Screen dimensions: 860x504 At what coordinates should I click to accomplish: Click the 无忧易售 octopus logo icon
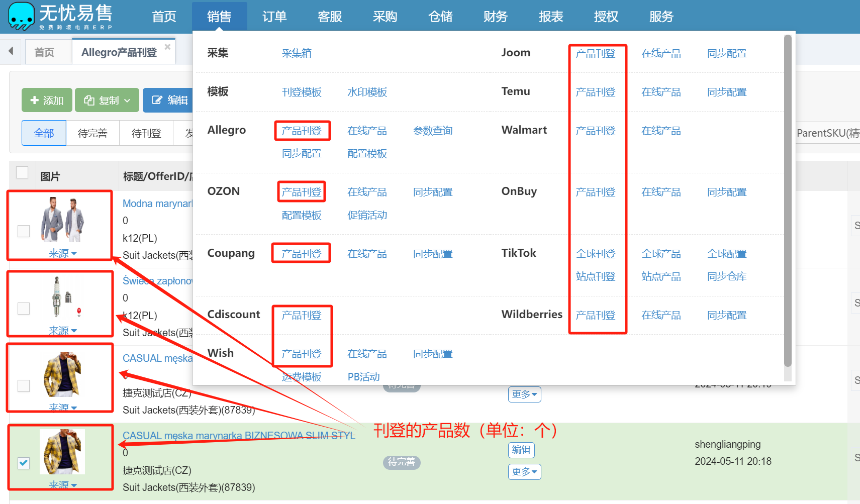click(21, 16)
